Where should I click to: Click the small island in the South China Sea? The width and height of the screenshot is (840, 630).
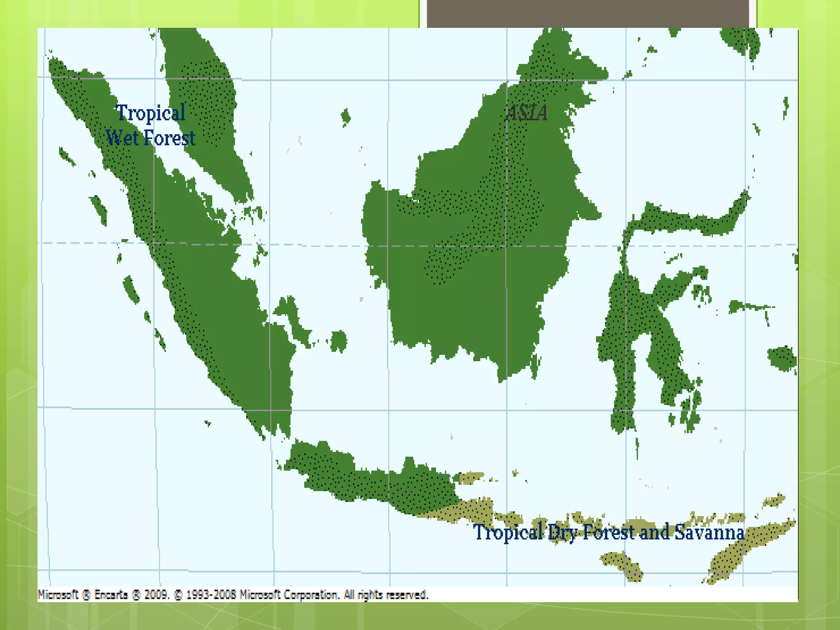click(x=346, y=117)
